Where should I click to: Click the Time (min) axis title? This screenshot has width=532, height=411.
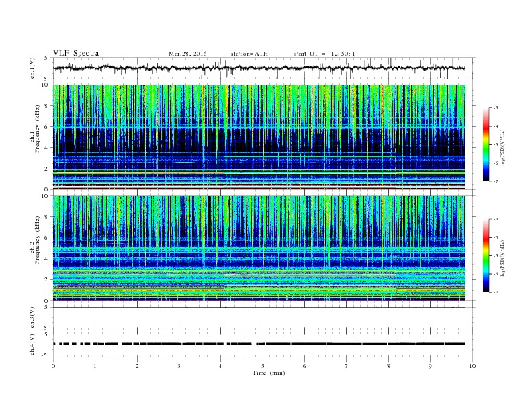pos(269,373)
